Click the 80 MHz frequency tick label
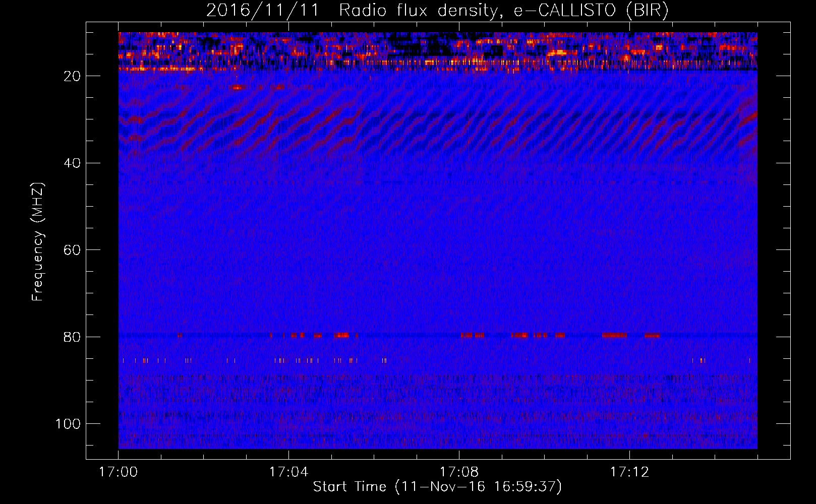 (x=72, y=337)
